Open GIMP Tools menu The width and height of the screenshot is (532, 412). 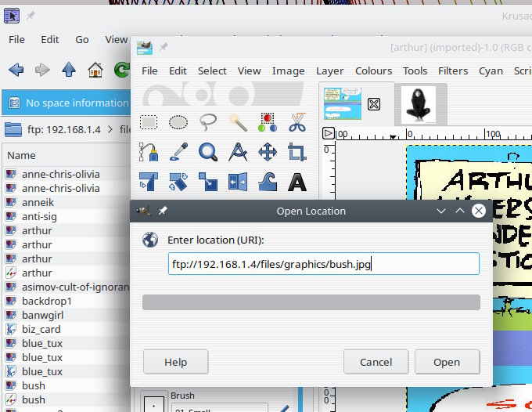coord(415,70)
